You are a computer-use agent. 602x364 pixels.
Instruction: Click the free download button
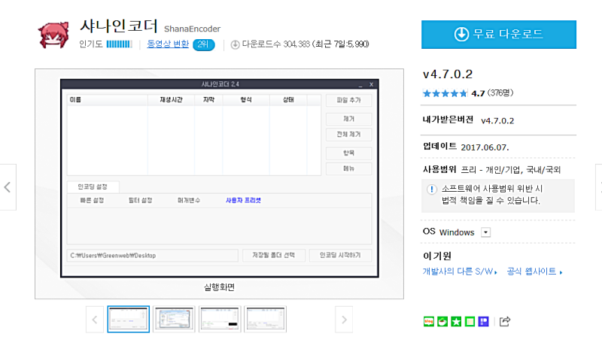[499, 35]
